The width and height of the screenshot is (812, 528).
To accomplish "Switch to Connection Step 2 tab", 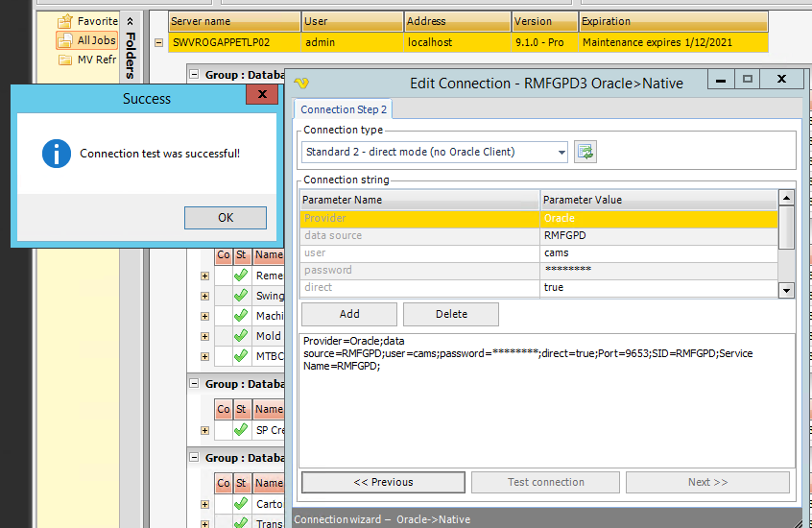I will [344, 109].
